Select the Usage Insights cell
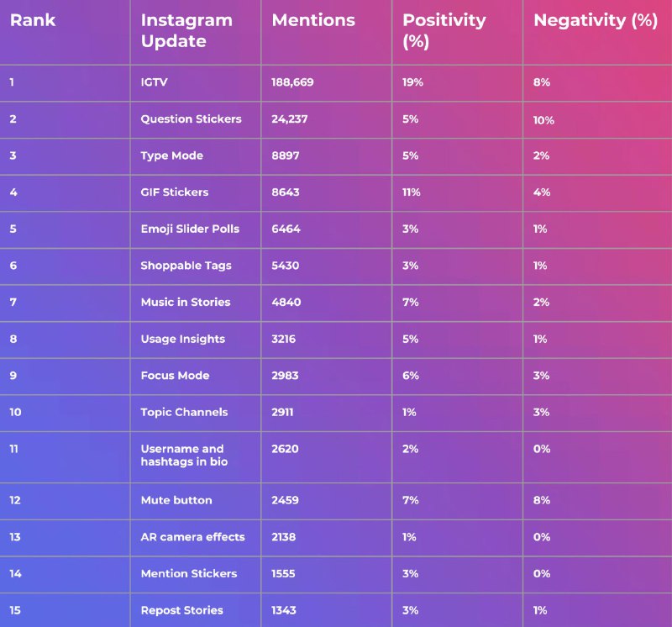Viewport: 672px width, 627px height. (182, 339)
